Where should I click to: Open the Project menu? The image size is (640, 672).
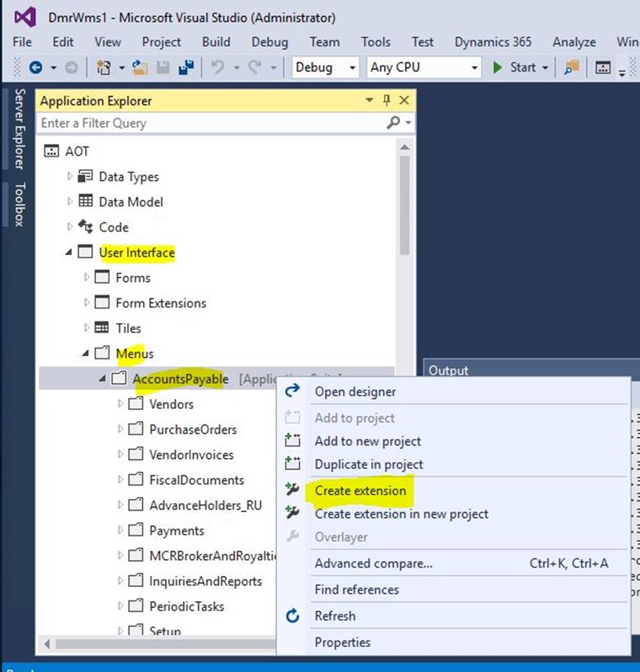162,42
